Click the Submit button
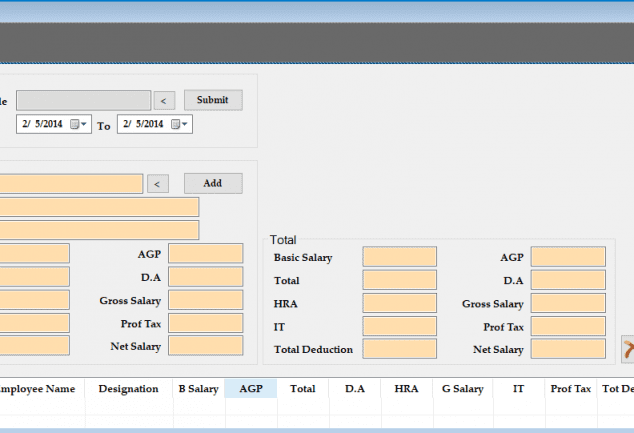Viewport: 634px width, 433px height. [213, 100]
